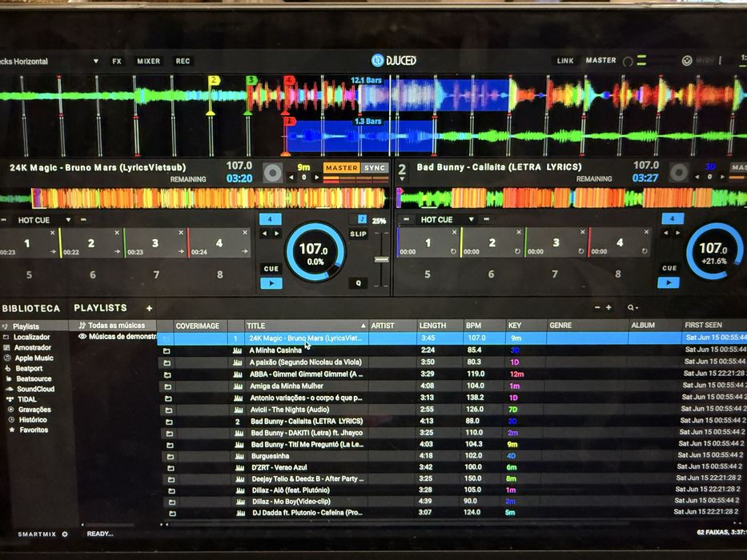
Task: Select SoundCloud in the sidebar
Action: 36,389
